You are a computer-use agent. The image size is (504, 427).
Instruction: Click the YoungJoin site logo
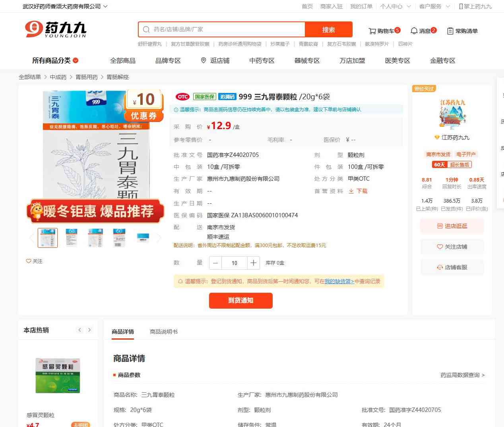55,29
